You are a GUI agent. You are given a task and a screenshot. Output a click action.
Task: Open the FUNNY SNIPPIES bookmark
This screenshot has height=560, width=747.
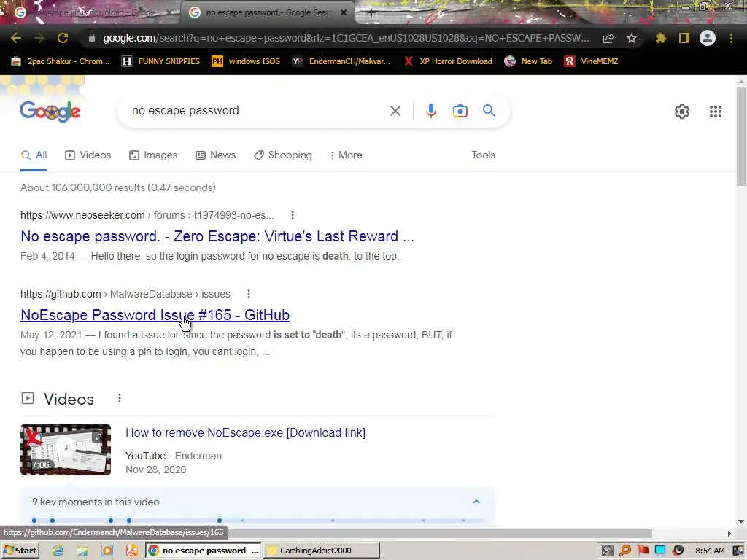(x=160, y=61)
